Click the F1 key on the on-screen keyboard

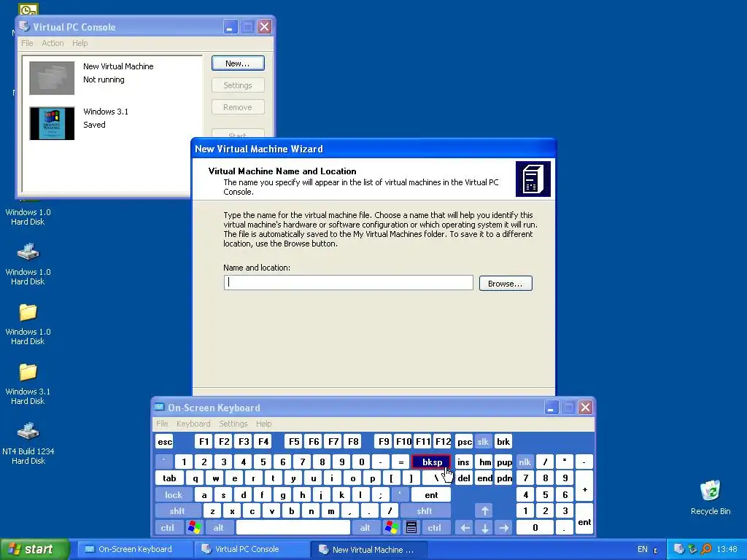click(204, 441)
